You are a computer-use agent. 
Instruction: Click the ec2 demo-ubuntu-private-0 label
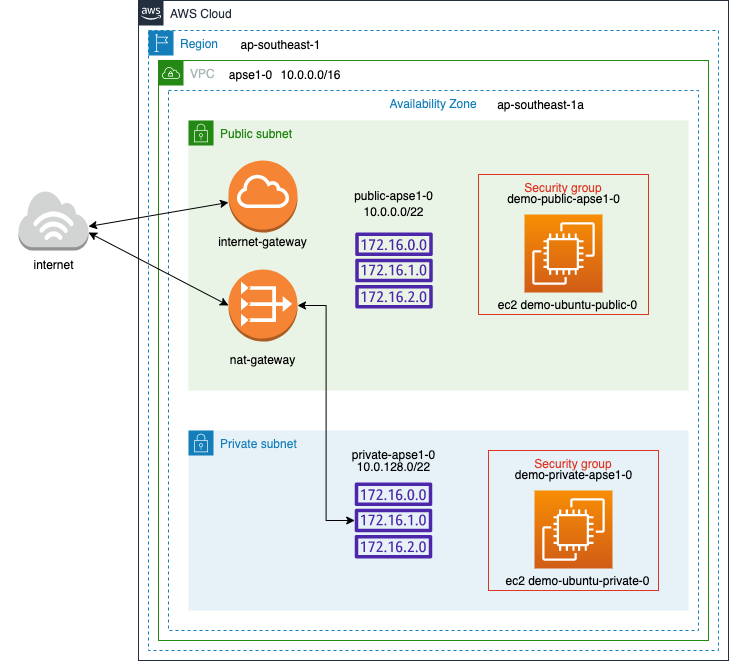(577, 581)
